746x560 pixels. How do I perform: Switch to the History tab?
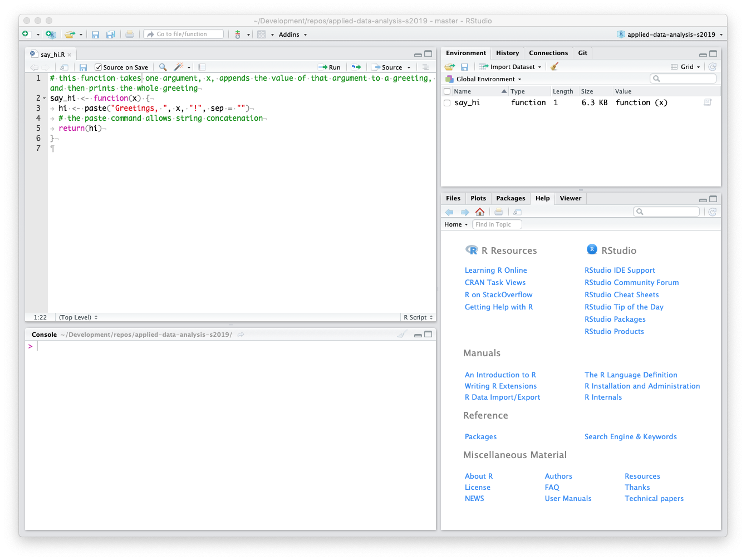coord(507,53)
